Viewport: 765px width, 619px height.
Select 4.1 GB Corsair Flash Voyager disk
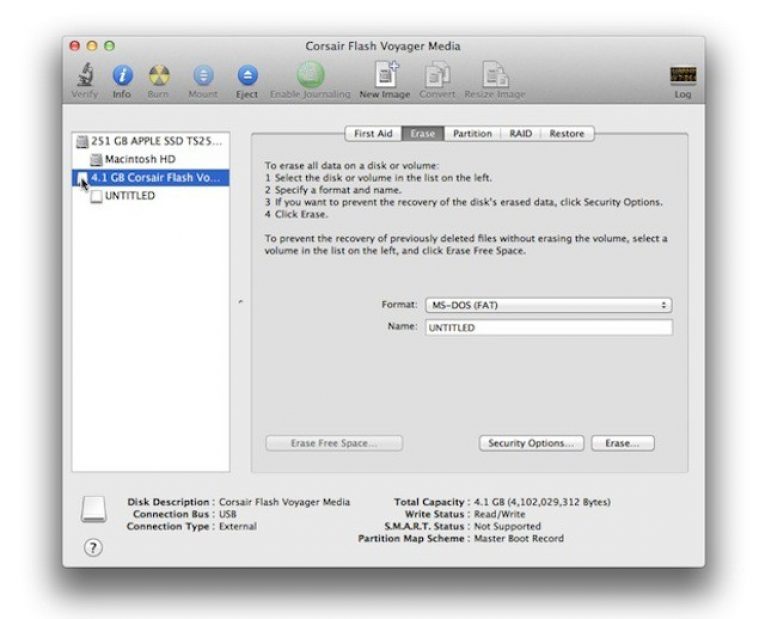pos(151,178)
